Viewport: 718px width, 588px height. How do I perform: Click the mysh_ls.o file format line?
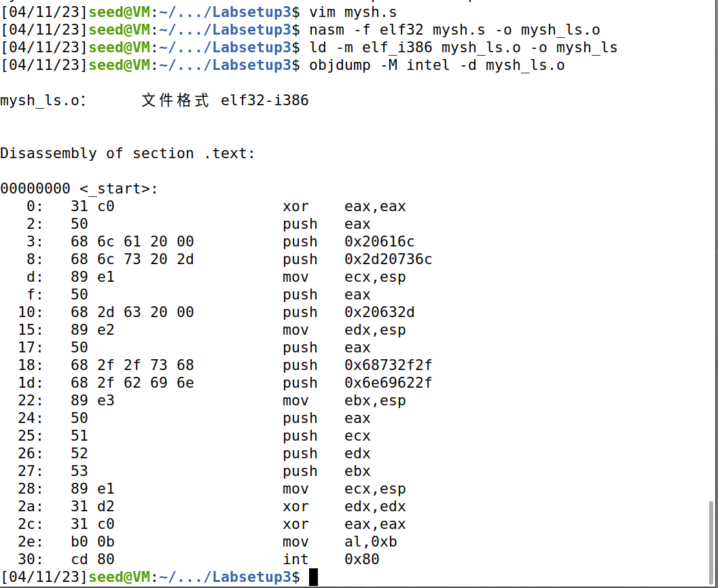154,100
